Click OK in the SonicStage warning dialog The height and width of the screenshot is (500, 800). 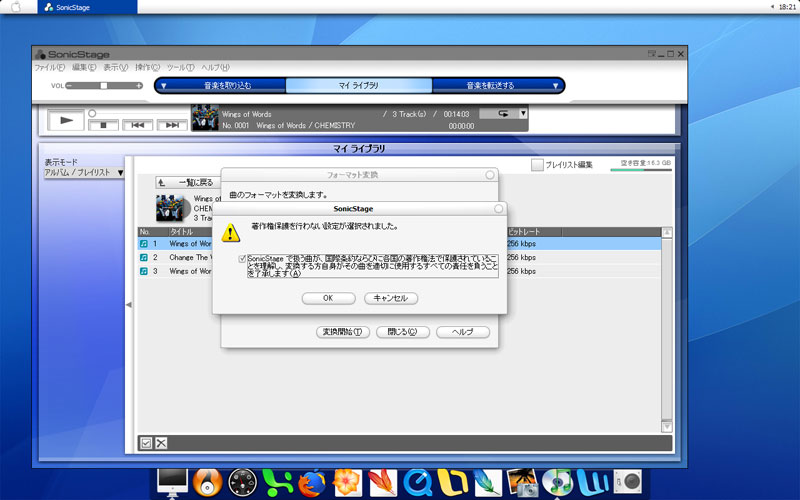click(x=328, y=298)
